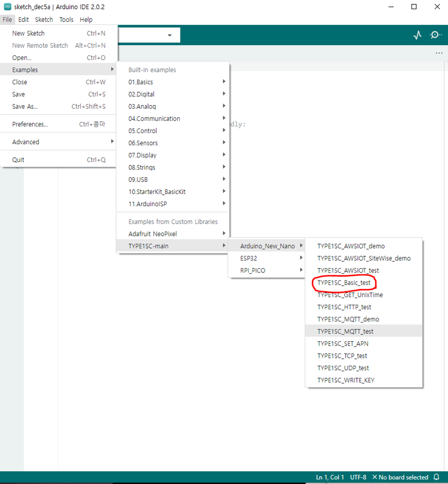Viewport: 448px width, 484px height.
Task: Choose Close in the File menu
Action: pos(58,82)
